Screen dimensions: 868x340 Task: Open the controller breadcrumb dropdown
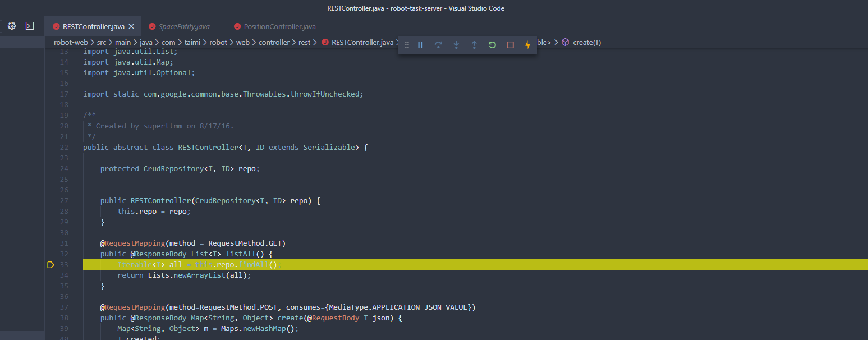click(x=274, y=42)
